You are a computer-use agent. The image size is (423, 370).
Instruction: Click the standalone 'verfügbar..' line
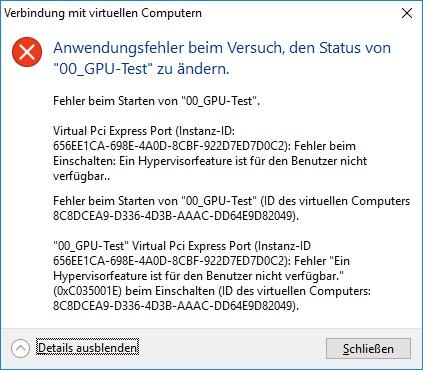point(82,176)
